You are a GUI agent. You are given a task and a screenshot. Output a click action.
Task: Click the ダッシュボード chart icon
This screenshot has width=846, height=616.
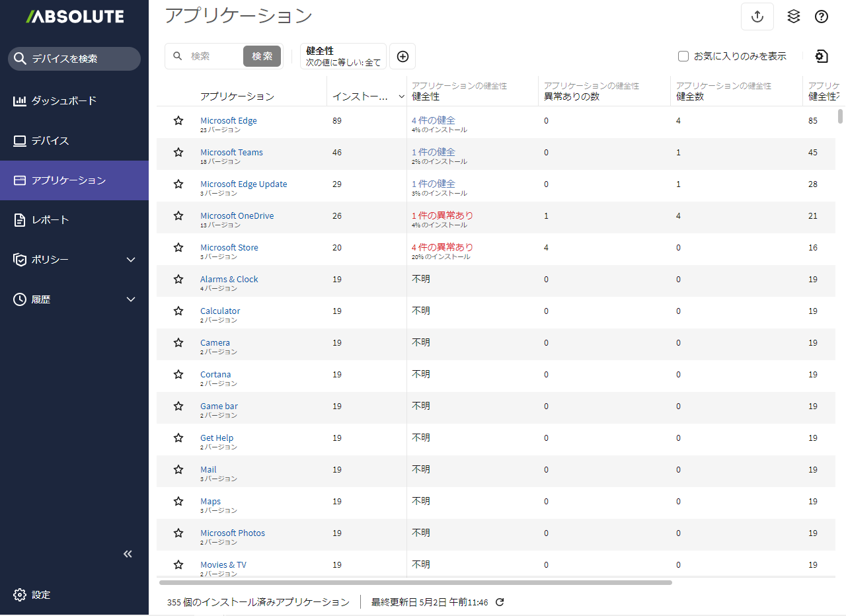pos(20,101)
